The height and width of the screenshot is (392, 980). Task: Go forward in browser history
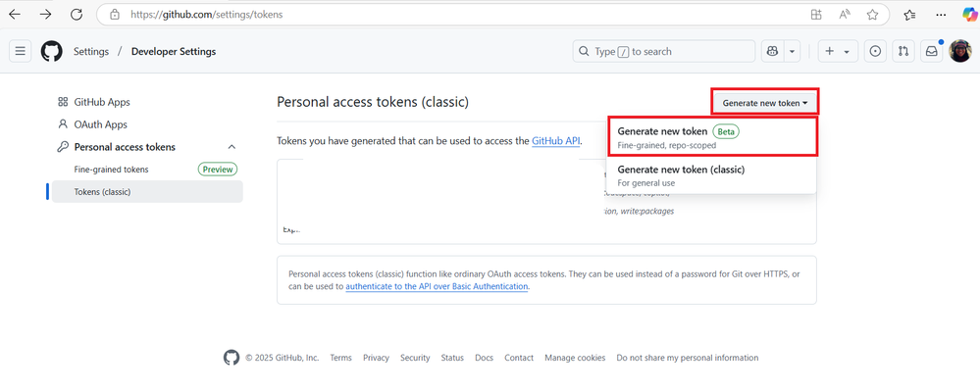(x=46, y=15)
